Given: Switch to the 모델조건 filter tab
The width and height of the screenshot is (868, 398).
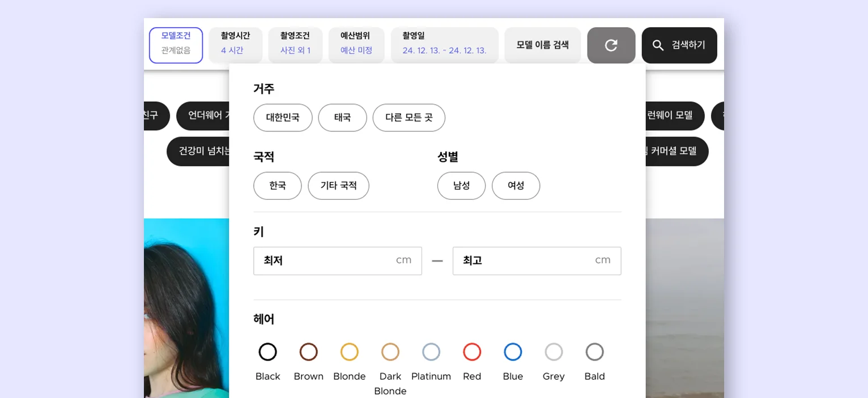Looking at the screenshot, I should (176, 45).
